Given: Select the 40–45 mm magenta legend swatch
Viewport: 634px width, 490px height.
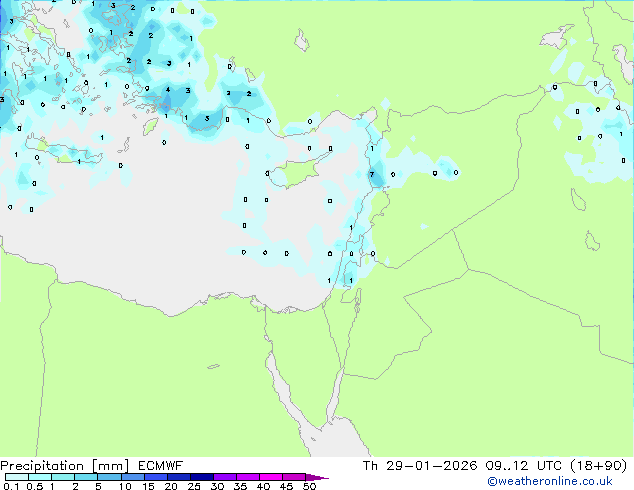Looking at the screenshot, I should [x=271, y=477].
